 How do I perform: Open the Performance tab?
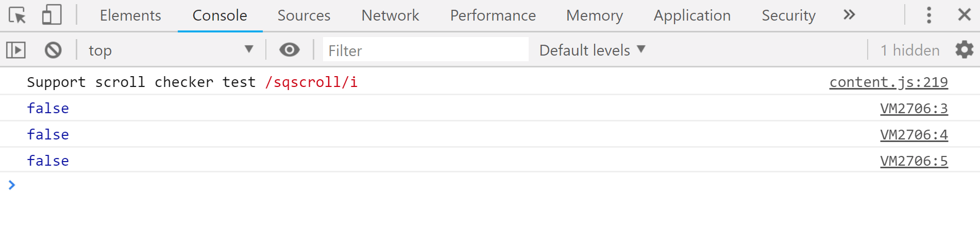tap(493, 15)
